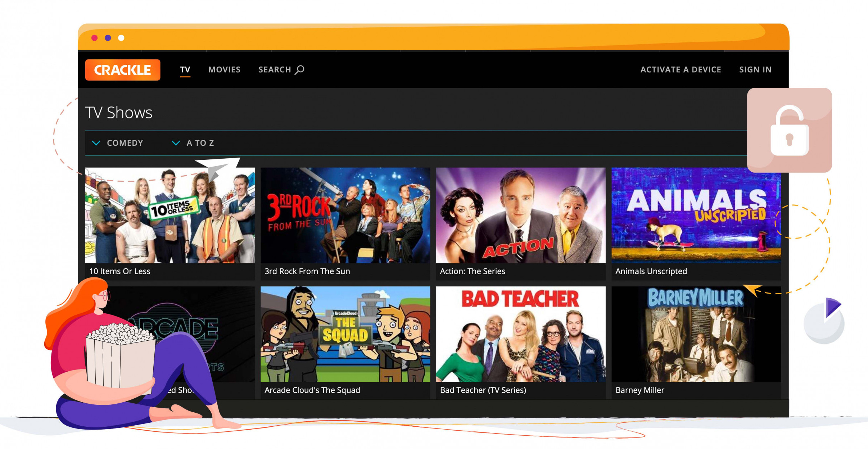Screen dimensions: 868x449
Task: Click the '3rd Rock From The Sun' title
Action: (x=307, y=271)
